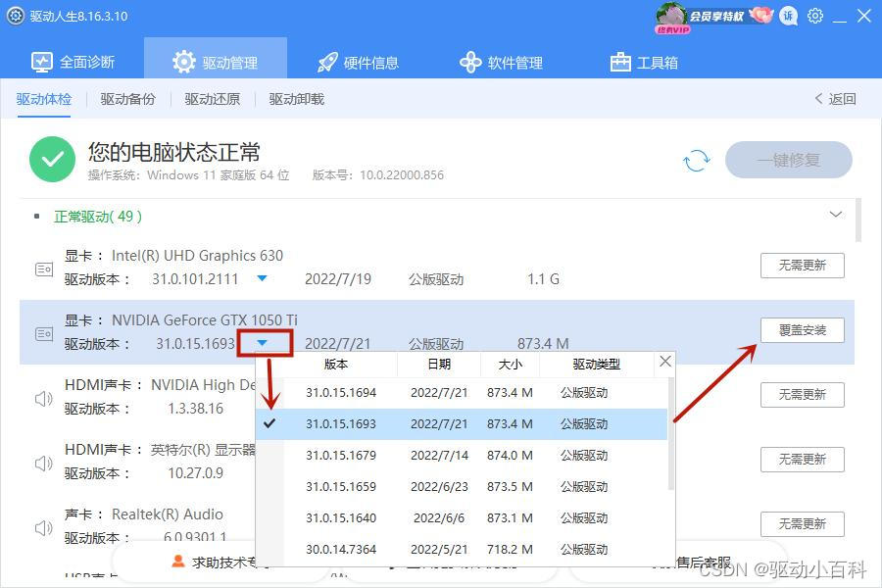Select driver version 31.0.15.1659
The image size is (882, 588).
click(462, 487)
